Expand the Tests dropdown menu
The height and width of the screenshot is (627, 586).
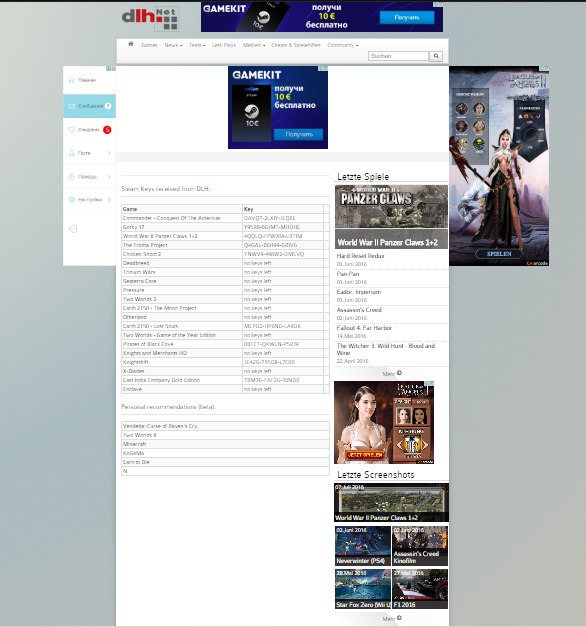click(197, 45)
